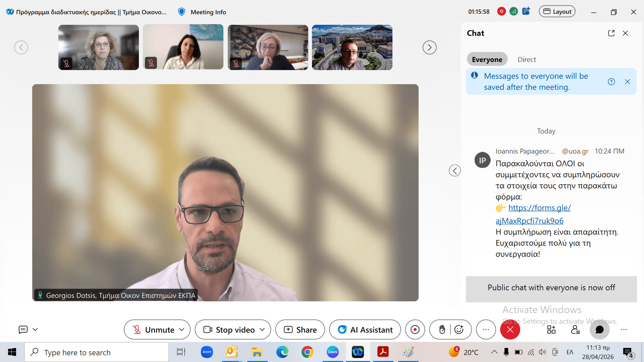This screenshot has width=644, height=362.
Task: Click the blue participants-add icon in title bar
Action: 526,11
